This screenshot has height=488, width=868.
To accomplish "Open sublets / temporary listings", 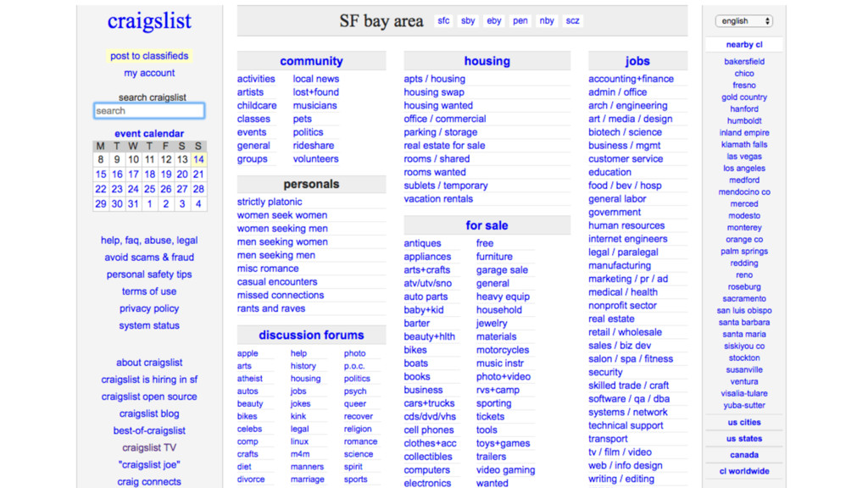I will [x=446, y=186].
